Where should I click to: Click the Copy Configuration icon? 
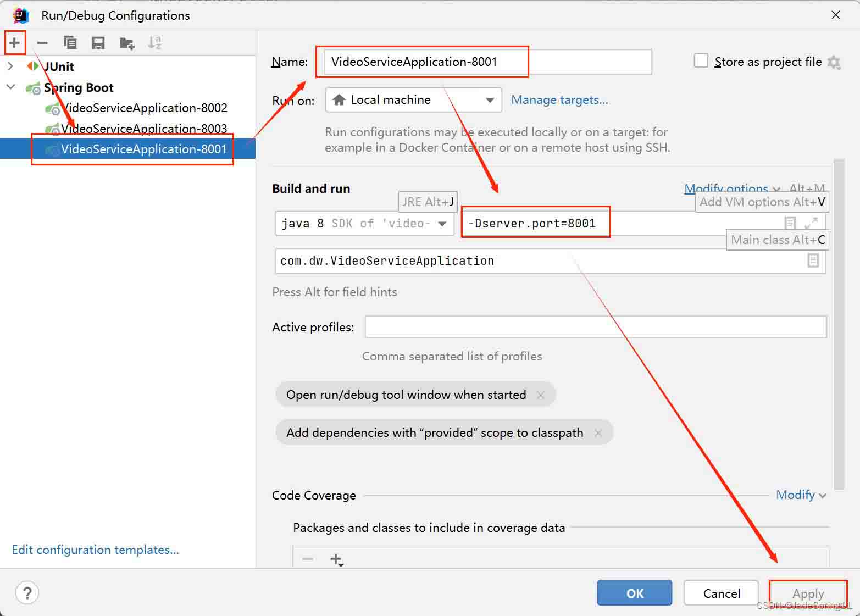[x=70, y=43]
